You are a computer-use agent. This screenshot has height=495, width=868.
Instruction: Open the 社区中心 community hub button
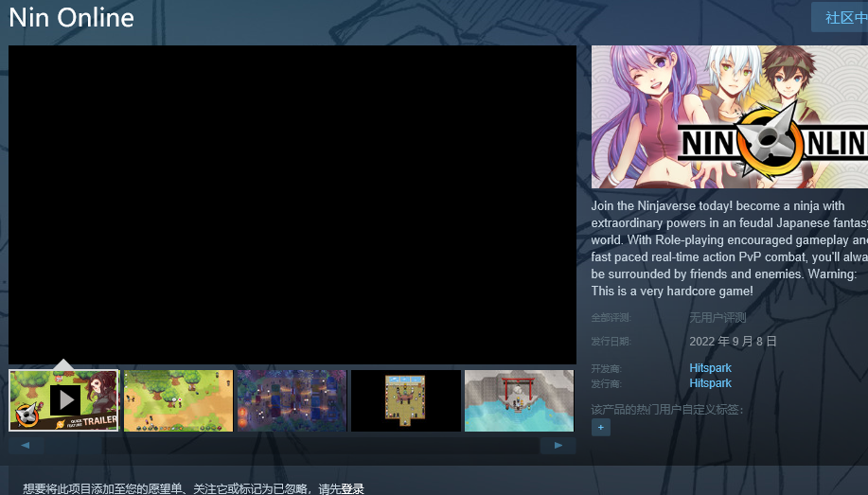(841, 17)
